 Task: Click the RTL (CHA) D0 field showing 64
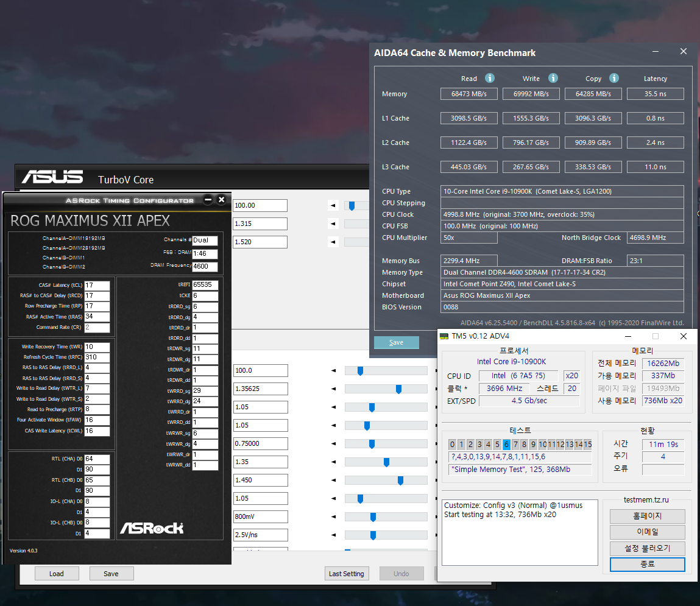coord(97,459)
